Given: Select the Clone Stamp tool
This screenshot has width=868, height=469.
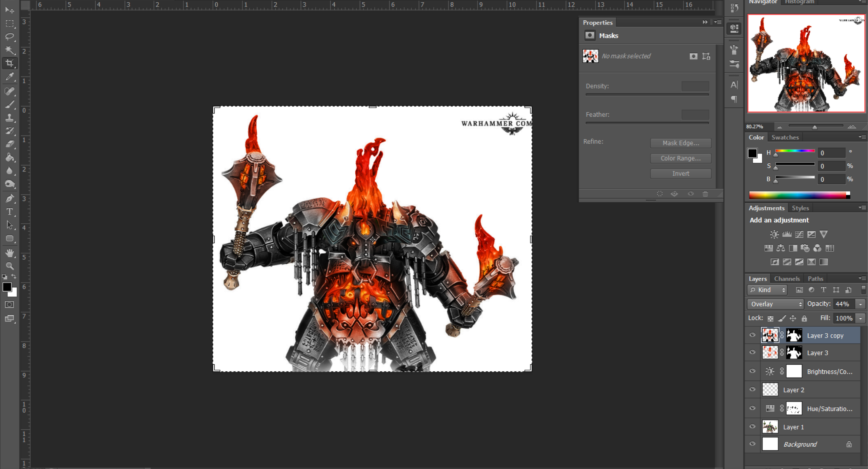Looking at the screenshot, I should coord(9,118).
